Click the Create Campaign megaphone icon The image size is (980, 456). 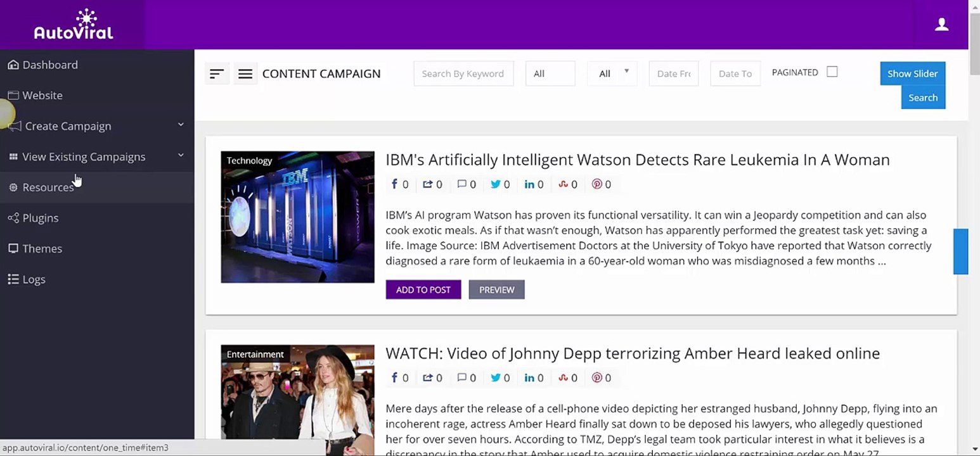(x=15, y=126)
